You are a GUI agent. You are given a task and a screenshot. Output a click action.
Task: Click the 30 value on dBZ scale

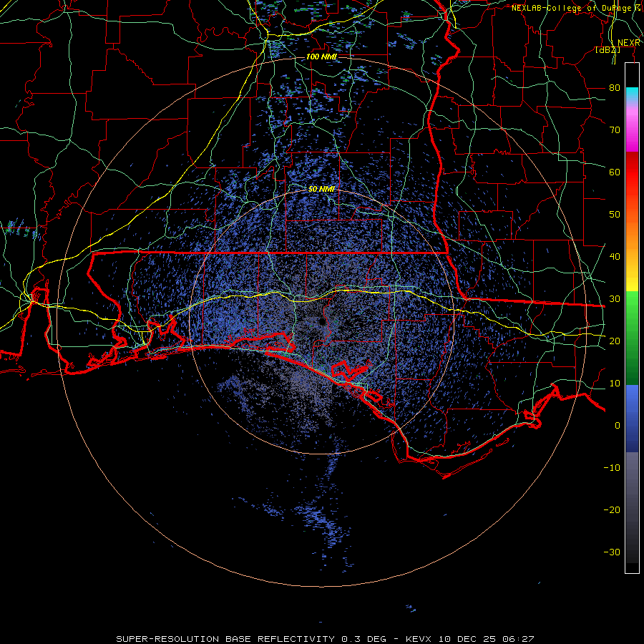click(x=615, y=299)
